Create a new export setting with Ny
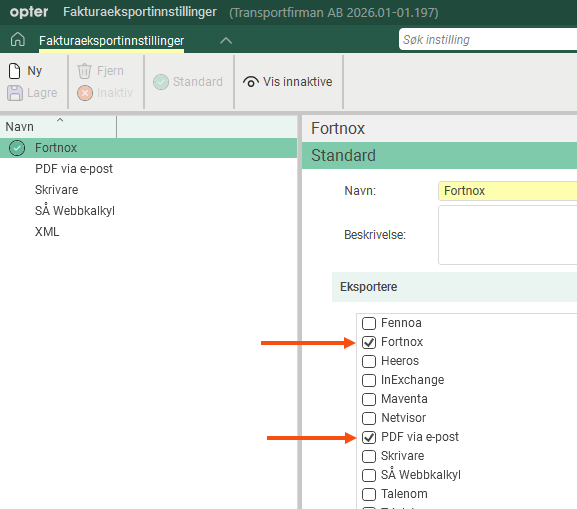Image resolution: width=577 pixels, height=509 pixels. coord(25,71)
